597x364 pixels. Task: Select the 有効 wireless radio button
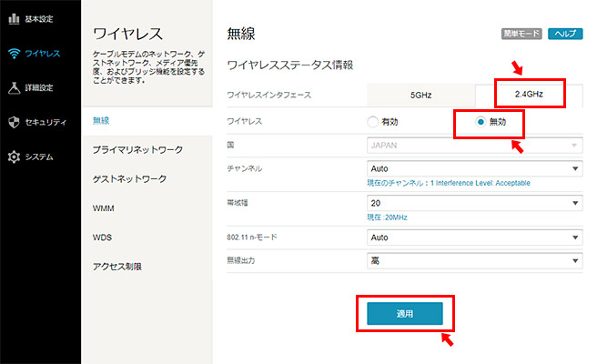(372, 122)
